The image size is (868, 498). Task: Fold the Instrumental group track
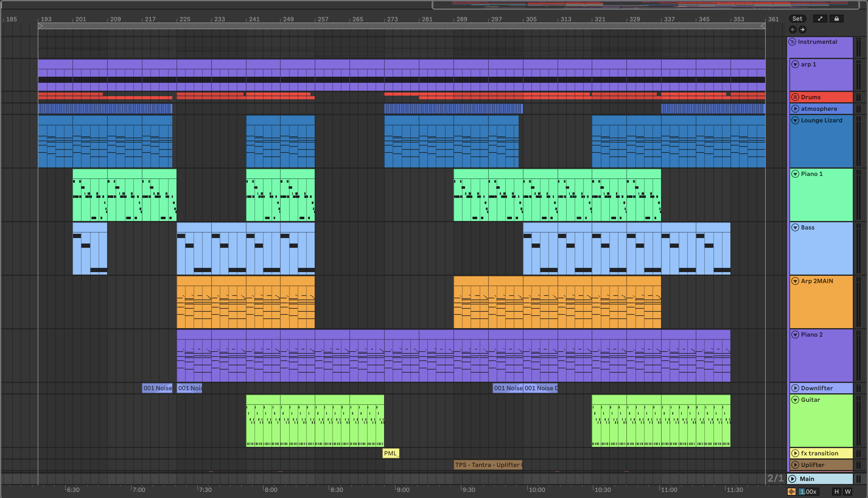tap(792, 42)
